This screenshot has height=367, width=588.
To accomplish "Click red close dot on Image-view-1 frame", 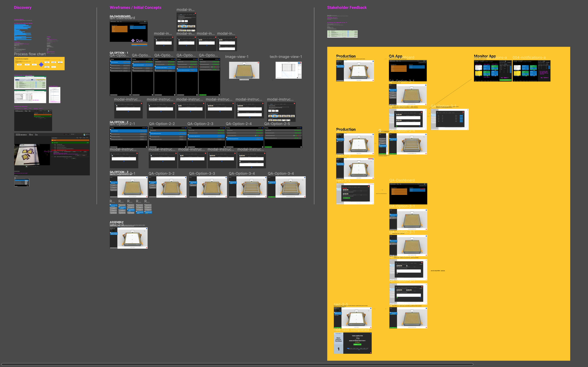I will pyautogui.click(x=258, y=63).
